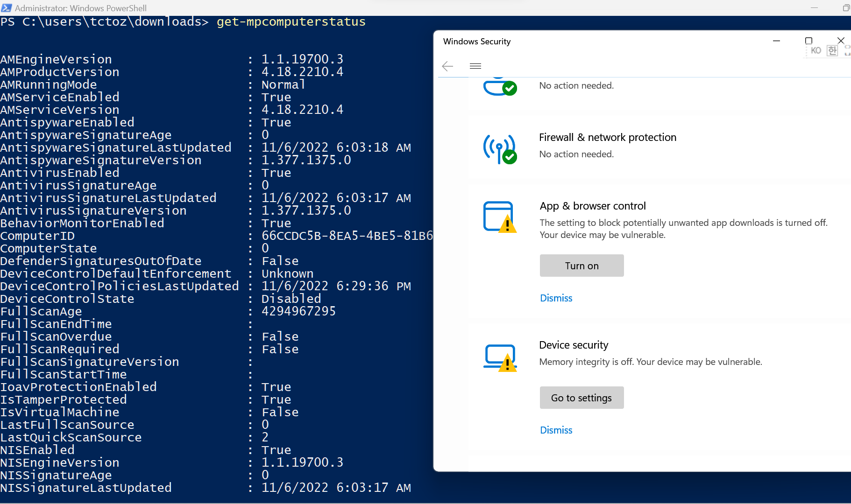The width and height of the screenshot is (851, 504).
Task: Click the DeviceControlState value Disabled
Action: 291,299
